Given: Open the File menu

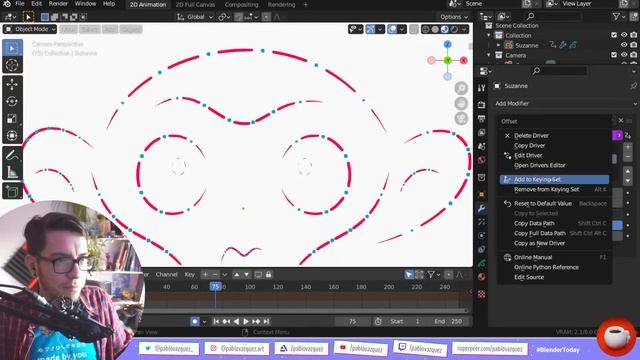Looking at the screenshot, I should coord(19,4).
